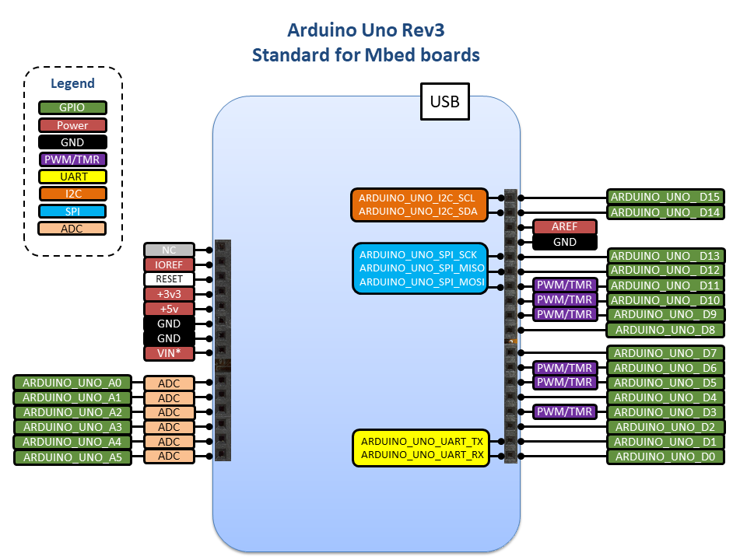
Task: Select the GPIO legend swatch
Action: pos(72,107)
